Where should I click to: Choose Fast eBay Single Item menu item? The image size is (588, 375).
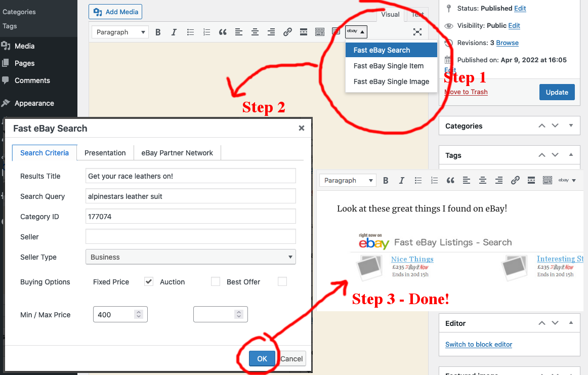coord(391,66)
